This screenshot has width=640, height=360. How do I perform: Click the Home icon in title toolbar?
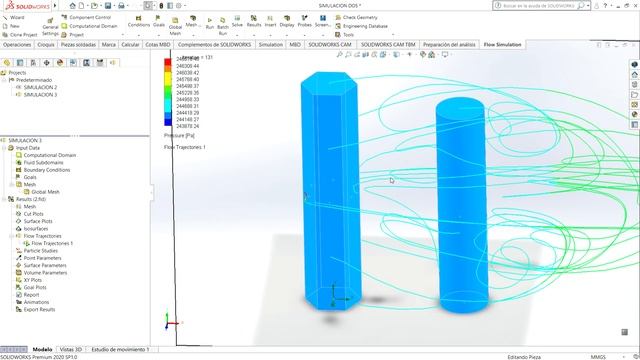(73, 6)
